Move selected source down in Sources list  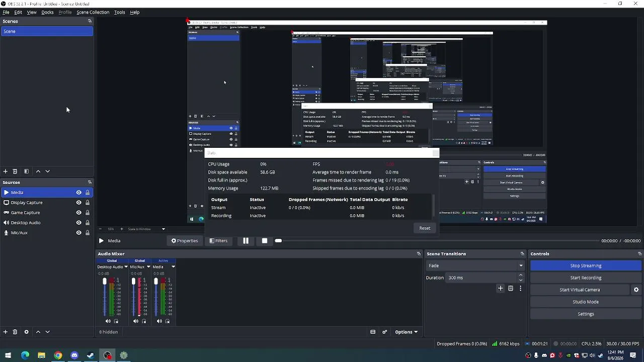click(48, 332)
